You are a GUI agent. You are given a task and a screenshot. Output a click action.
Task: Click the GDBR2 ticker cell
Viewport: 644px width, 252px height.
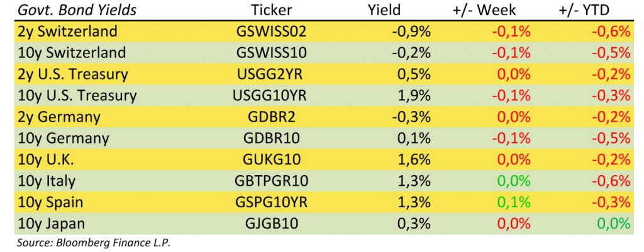tap(272, 117)
